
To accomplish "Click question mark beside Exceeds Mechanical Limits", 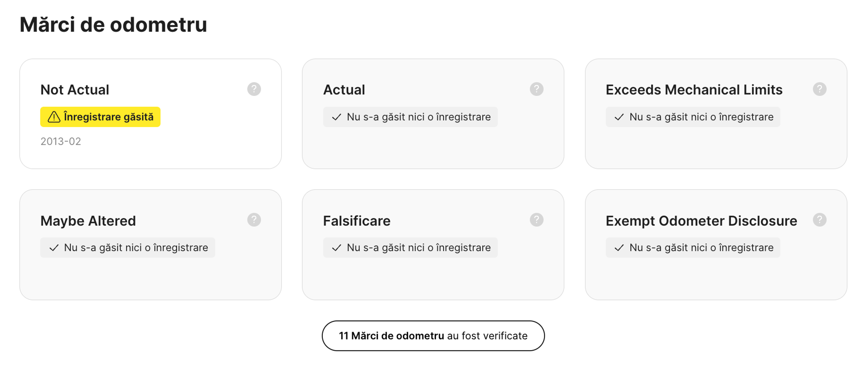I will pyautogui.click(x=819, y=89).
